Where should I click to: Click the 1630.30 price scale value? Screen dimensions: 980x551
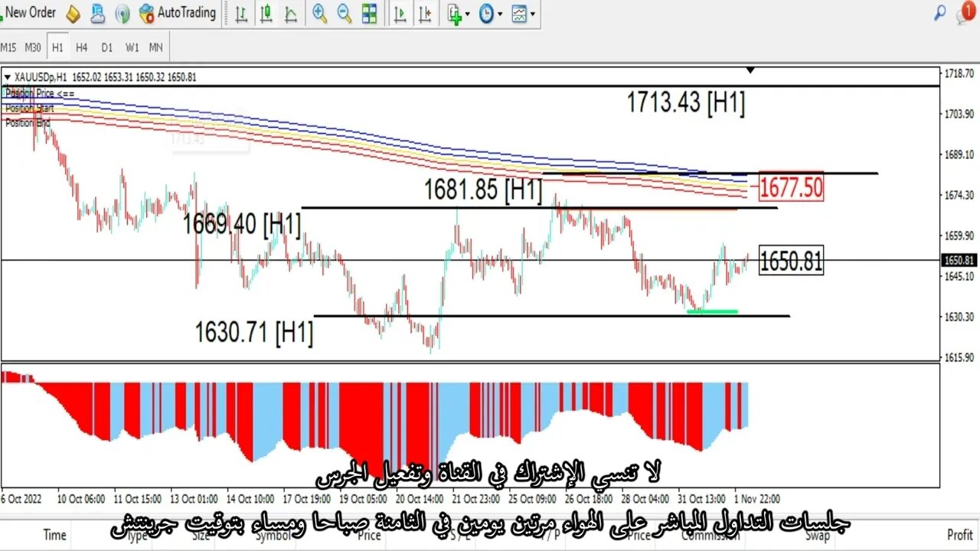coord(959,317)
